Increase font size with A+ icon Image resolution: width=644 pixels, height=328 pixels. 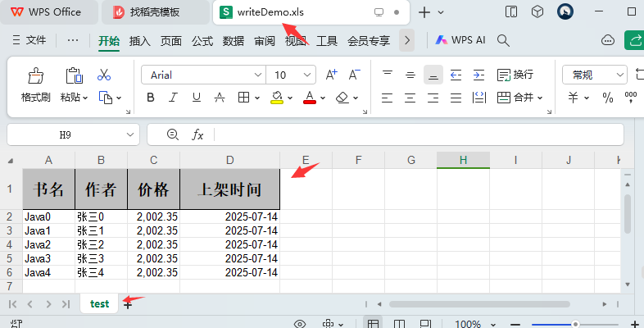point(332,75)
